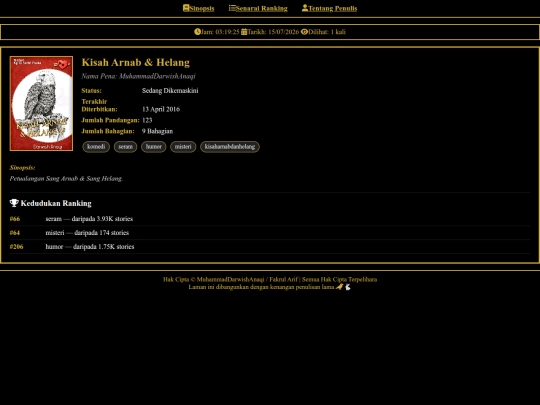The height and width of the screenshot is (405, 540).
Task: Click the bird emoji in footer
Action: (x=340, y=287)
